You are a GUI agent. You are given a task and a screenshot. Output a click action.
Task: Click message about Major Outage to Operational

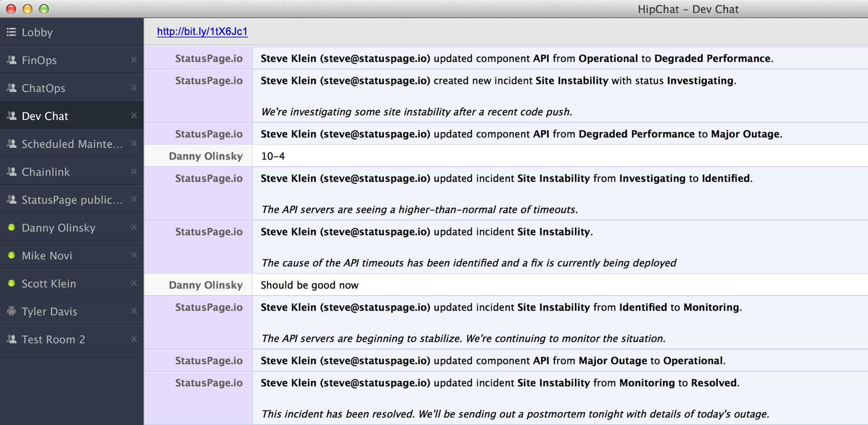[493, 361]
